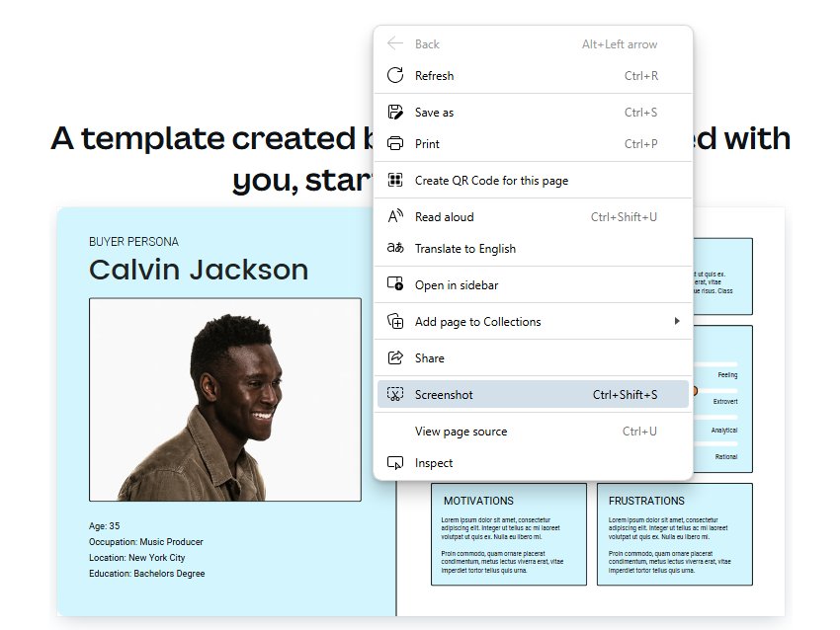Select the Refresh icon in the context menu
Screen dimensions: 840x630
tap(395, 76)
